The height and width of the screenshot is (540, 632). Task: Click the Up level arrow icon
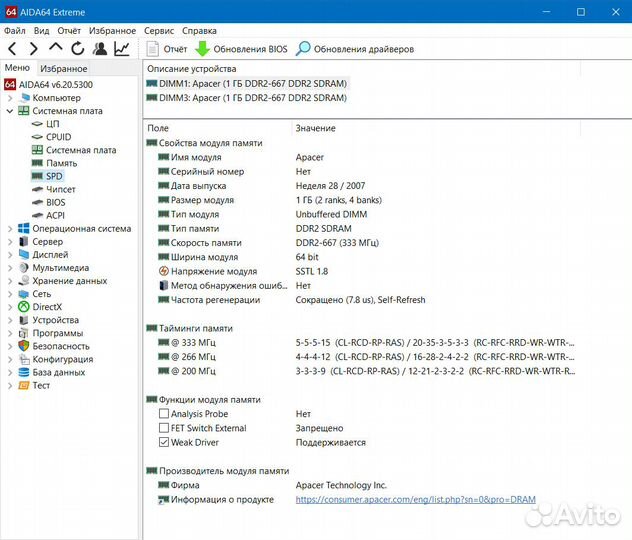[x=56, y=48]
